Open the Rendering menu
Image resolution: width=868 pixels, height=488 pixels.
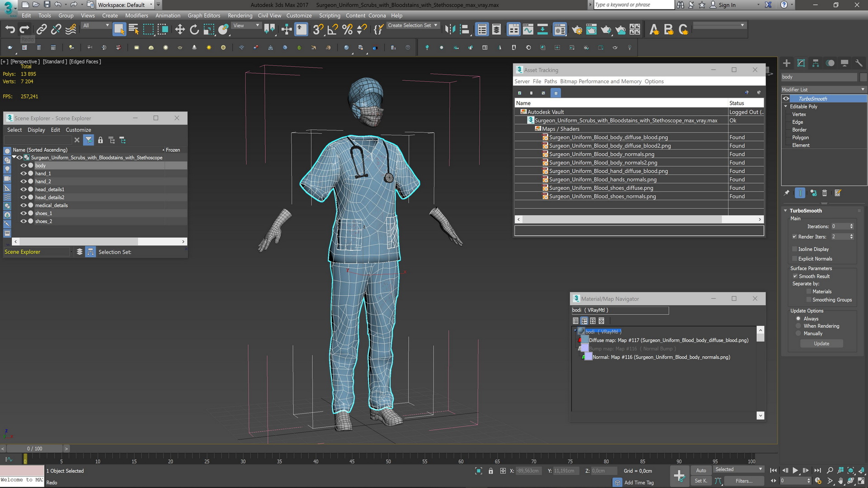coord(240,15)
